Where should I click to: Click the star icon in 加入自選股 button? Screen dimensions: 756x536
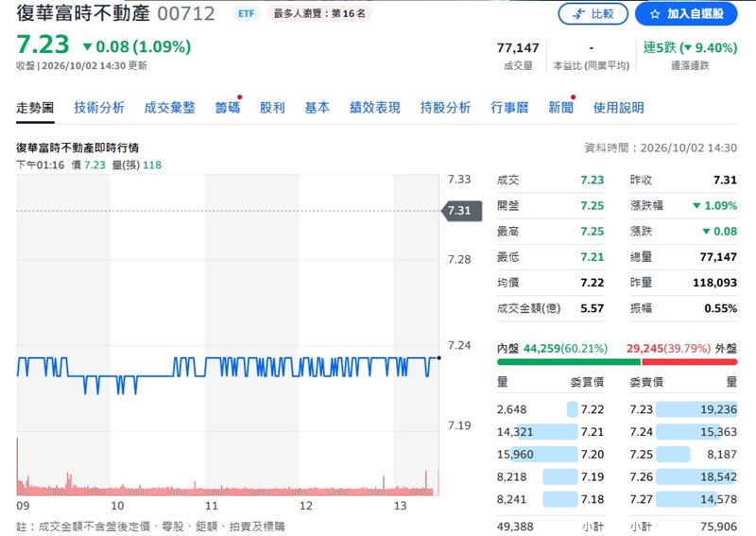[655, 14]
